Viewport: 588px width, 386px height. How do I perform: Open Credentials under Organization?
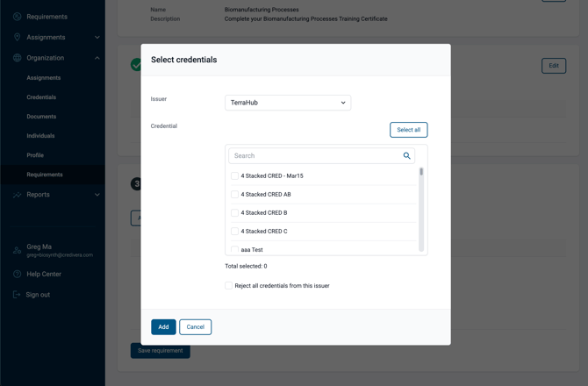41,97
